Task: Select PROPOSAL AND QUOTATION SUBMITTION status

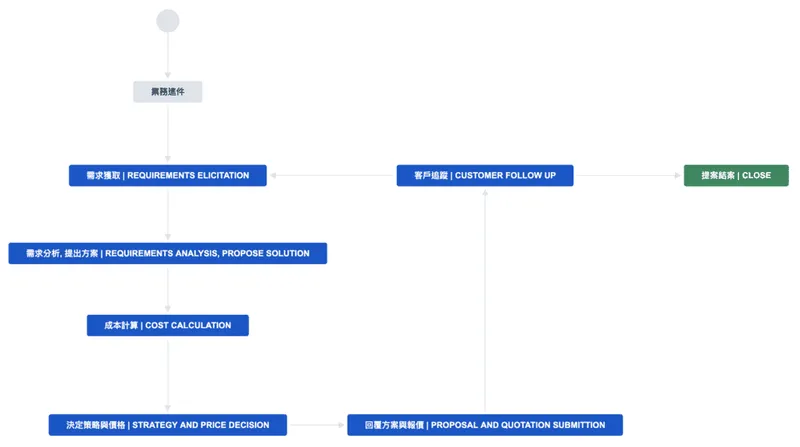Action: tap(485, 425)
